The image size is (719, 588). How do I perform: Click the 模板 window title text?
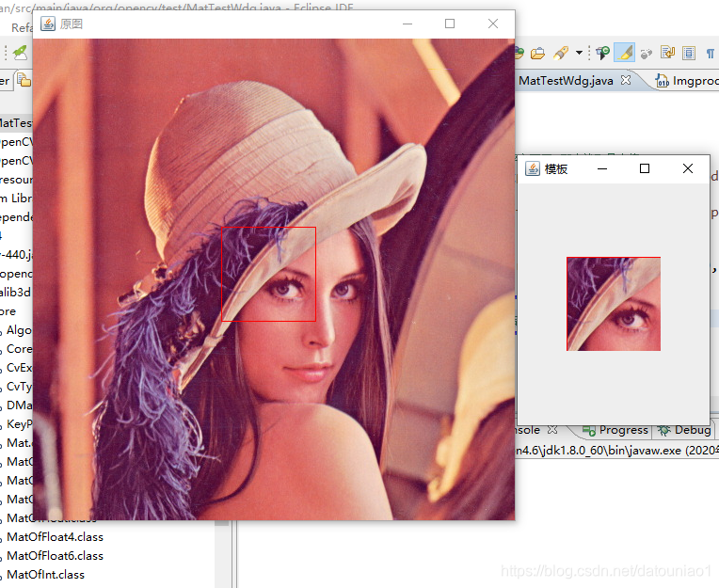(556, 169)
